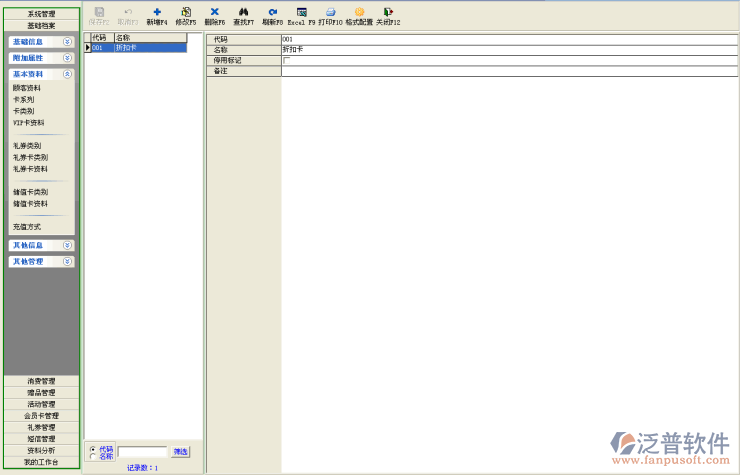740x476 pixels.
Task: Click the 筛选 filter button
Action: (x=180, y=452)
